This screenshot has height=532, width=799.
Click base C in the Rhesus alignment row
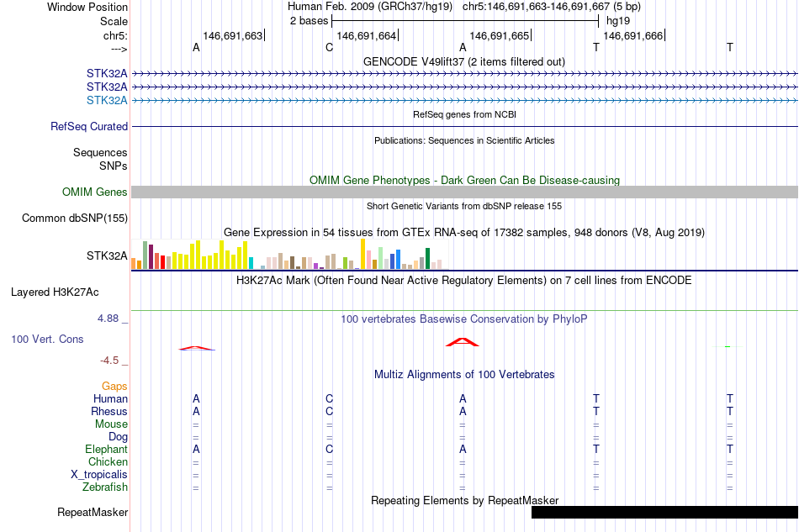pos(329,411)
